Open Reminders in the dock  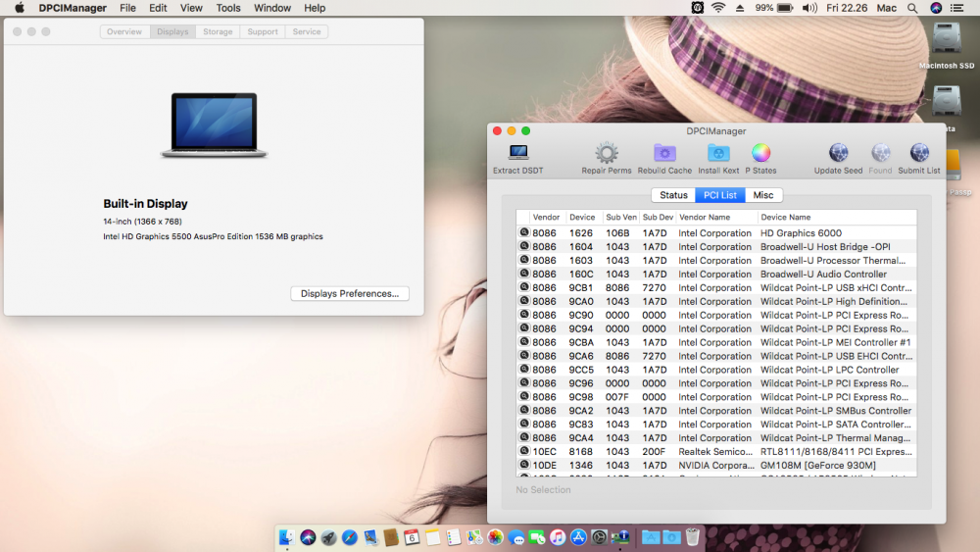click(454, 537)
